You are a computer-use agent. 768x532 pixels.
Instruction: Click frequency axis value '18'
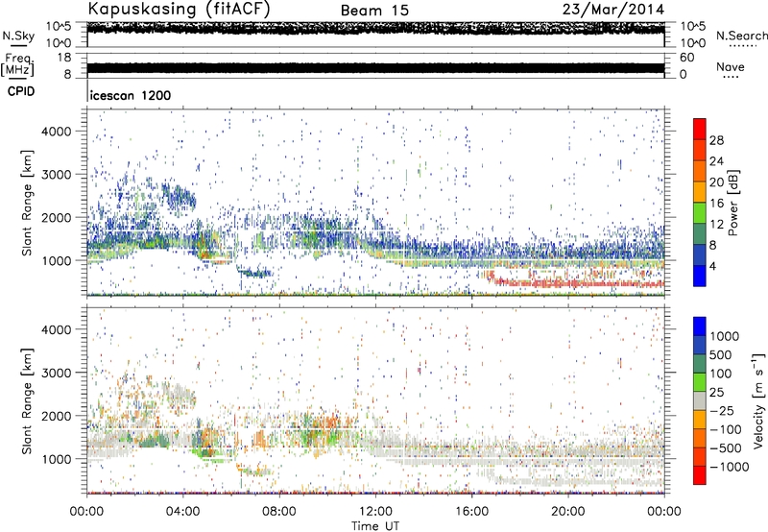click(64, 58)
